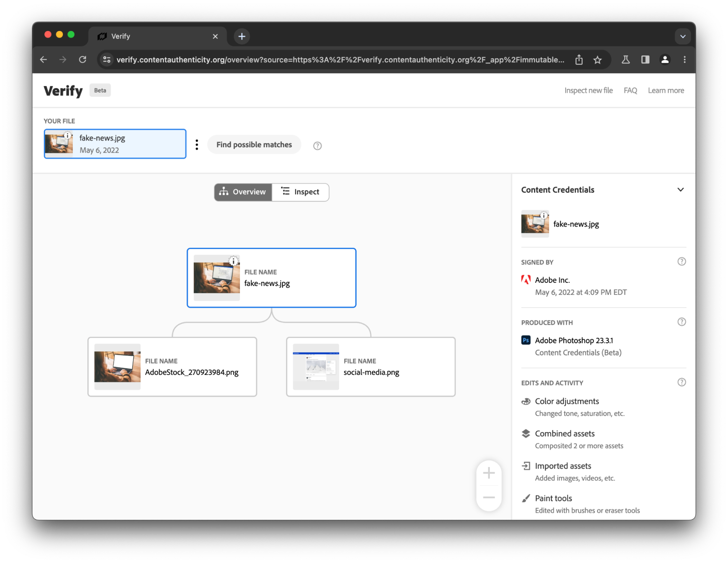Toggle the browser side panel icon
The width and height of the screenshot is (728, 563).
(x=645, y=59)
